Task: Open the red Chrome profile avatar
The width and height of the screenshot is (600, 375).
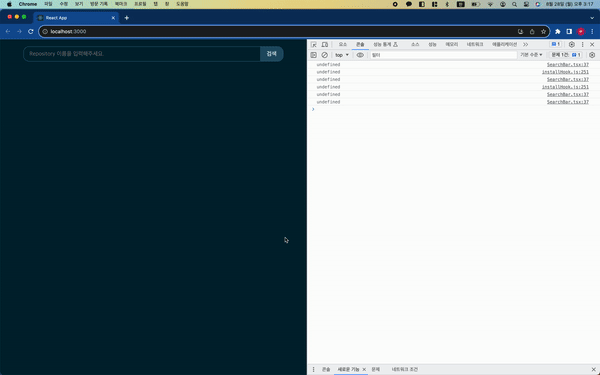Action: tap(581, 31)
